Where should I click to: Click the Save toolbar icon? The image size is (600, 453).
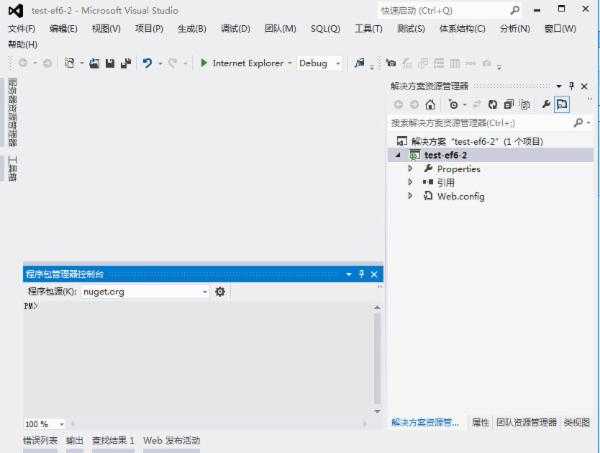click(110, 63)
